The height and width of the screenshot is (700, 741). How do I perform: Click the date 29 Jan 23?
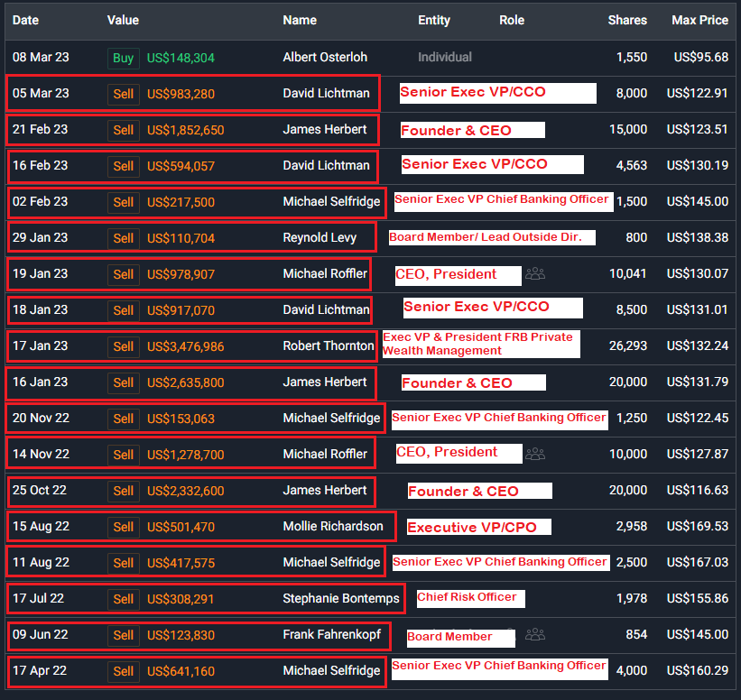point(41,237)
